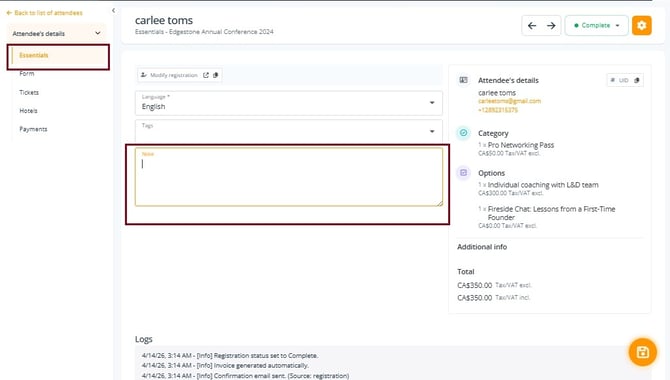This screenshot has height=380, width=670.
Task: Click the Options square icon
Action: [x=463, y=173]
